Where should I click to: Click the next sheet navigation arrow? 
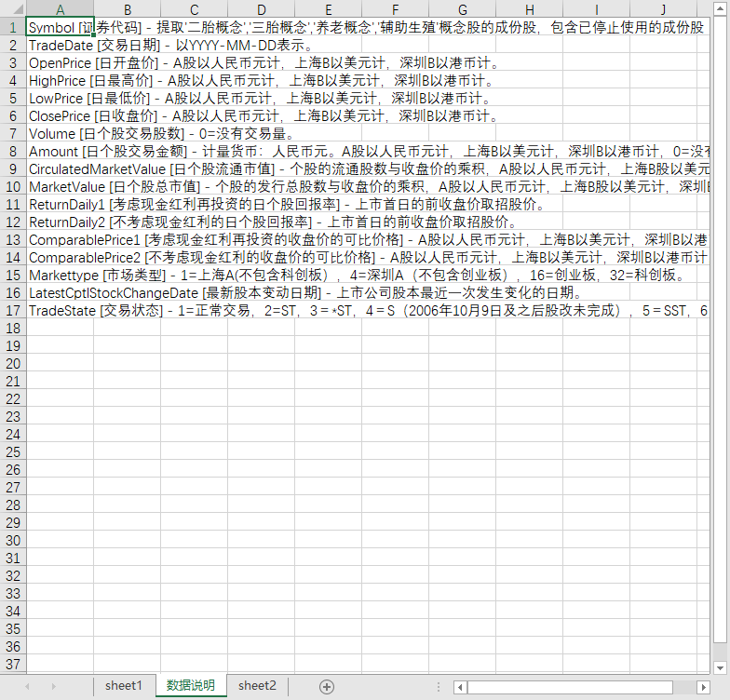pyautogui.click(x=54, y=687)
